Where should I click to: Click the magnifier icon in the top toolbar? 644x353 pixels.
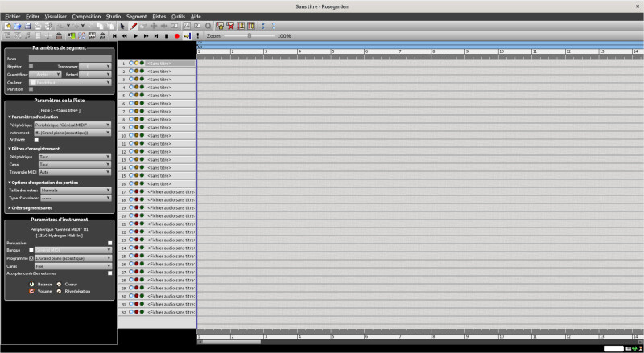[x=208, y=26]
